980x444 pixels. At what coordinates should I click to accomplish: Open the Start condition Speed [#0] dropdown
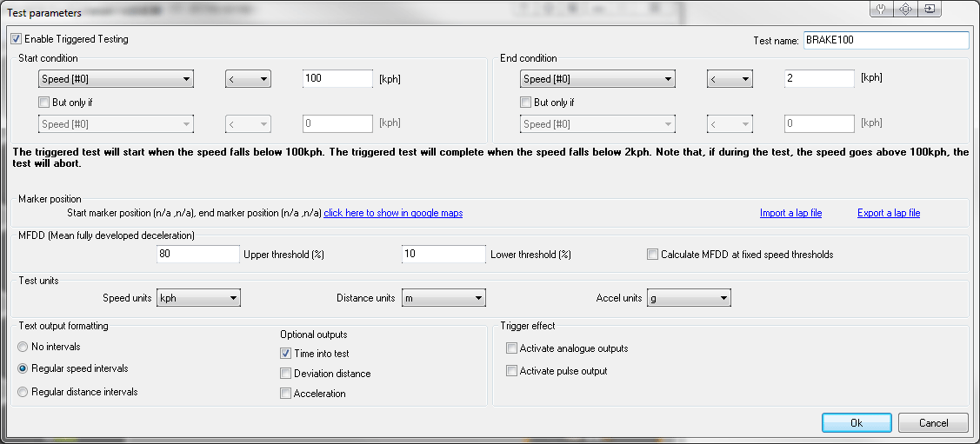[116, 79]
